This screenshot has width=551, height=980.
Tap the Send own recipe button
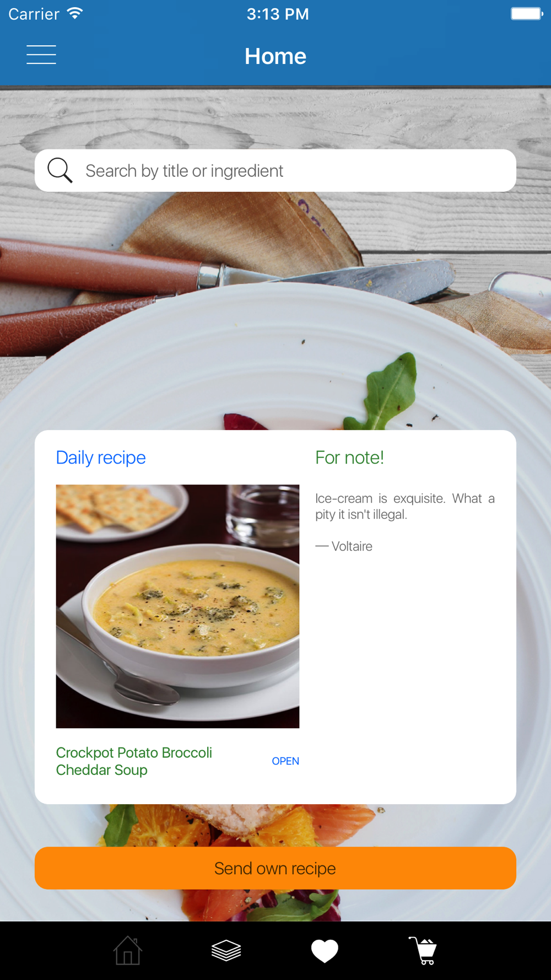[x=275, y=868]
